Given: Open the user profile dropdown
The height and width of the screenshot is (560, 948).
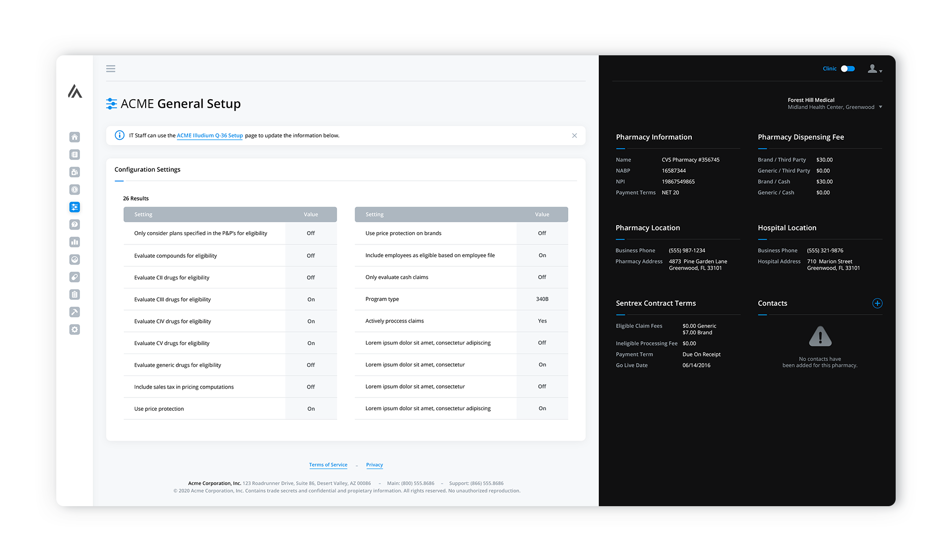Looking at the screenshot, I should (x=874, y=69).
